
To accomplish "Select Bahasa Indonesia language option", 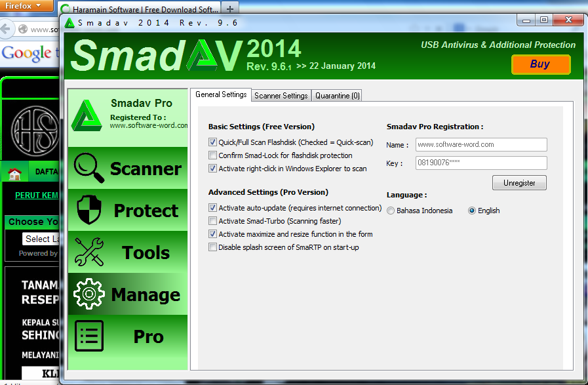I will (391, 211).
